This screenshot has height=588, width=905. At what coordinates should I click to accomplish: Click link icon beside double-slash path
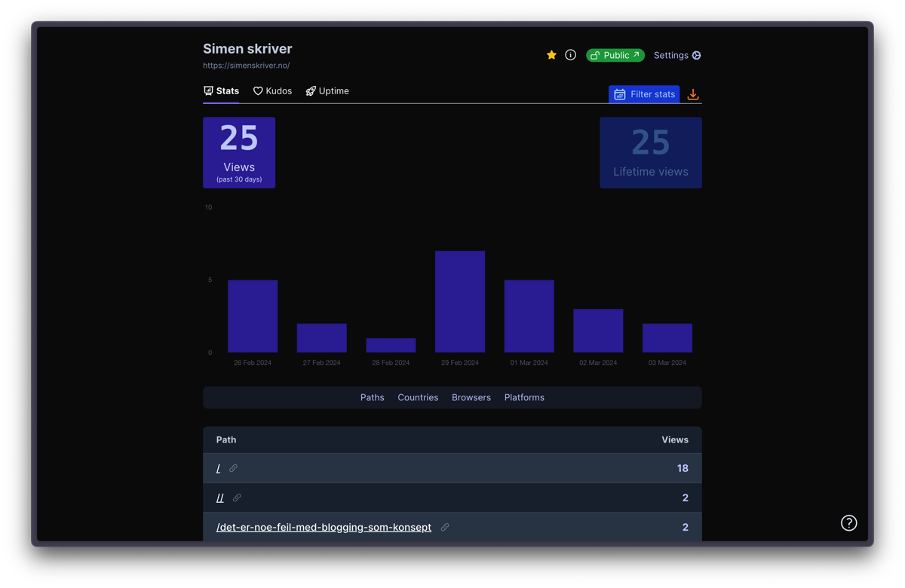point(237,498)
